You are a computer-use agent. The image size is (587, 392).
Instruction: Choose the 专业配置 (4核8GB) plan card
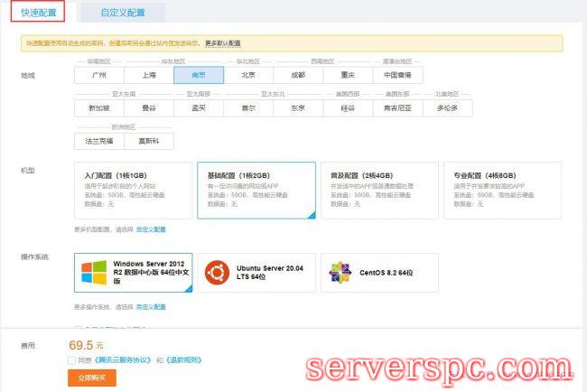504,191
